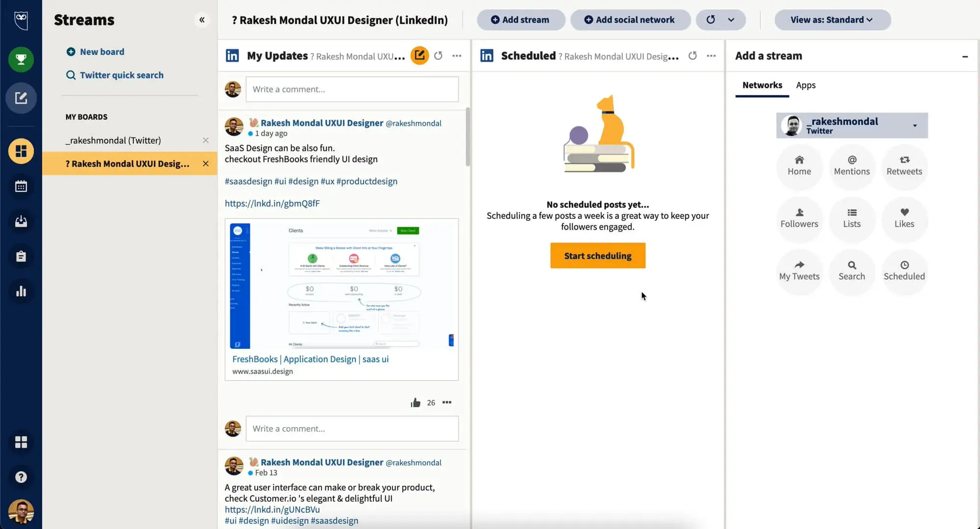
Task: Refresh the Scheduled stream
Action: (x=692, y=56)
